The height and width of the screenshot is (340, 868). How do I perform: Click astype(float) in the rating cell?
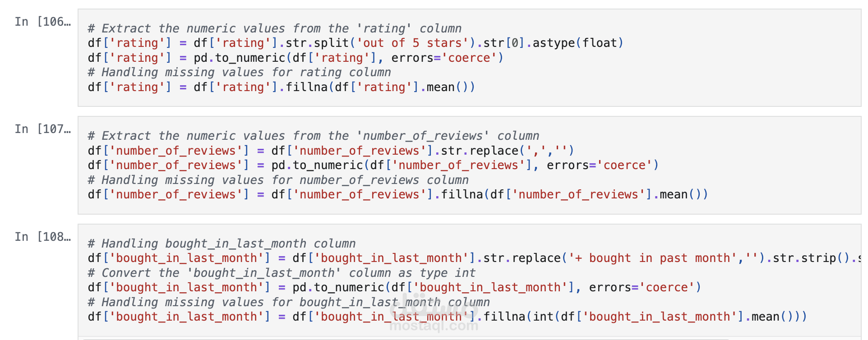click(x=577, y=43)
